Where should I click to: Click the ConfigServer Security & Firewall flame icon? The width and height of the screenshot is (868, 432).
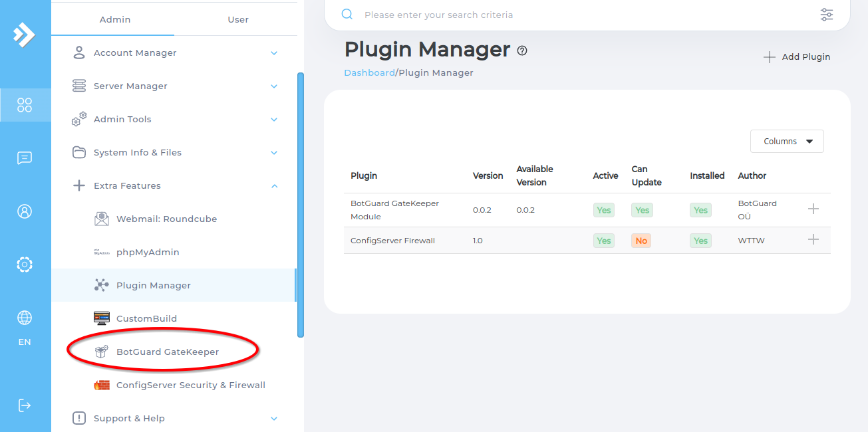[102, 385]
